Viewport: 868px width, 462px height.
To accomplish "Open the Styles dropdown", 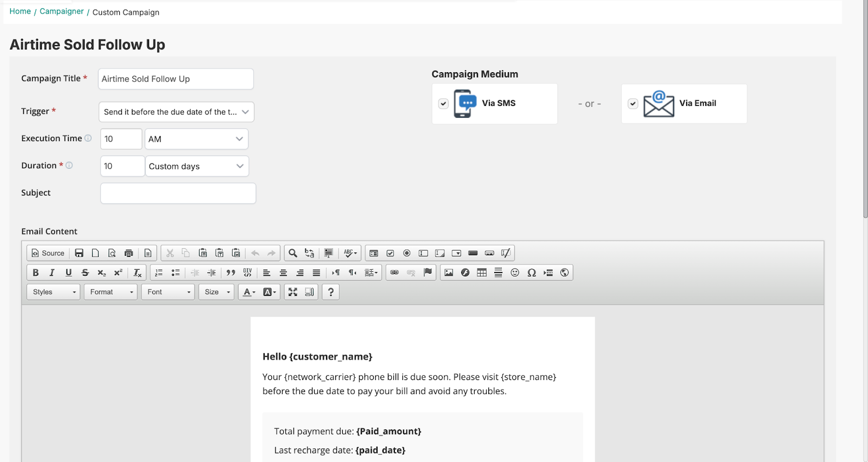I will click(x=53, y=292).
